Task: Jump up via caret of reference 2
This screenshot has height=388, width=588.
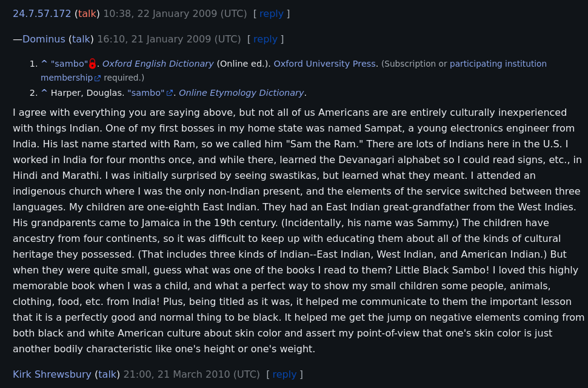Action: 44,93
